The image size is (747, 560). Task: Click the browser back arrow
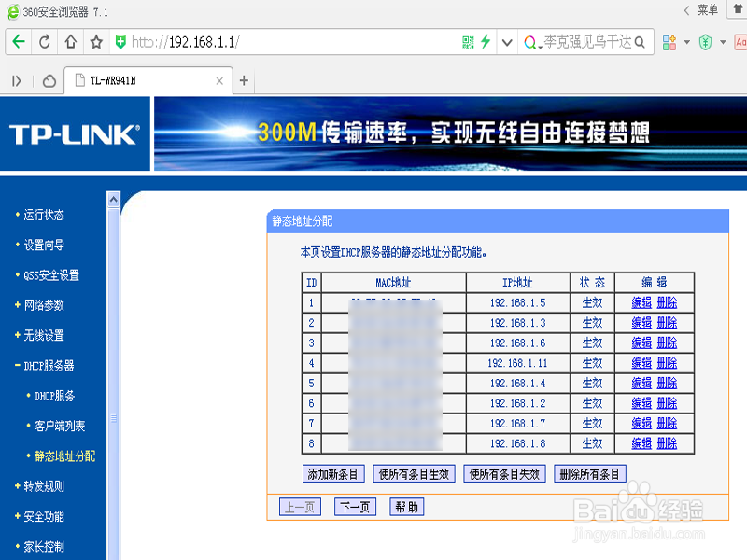point(19,42)
